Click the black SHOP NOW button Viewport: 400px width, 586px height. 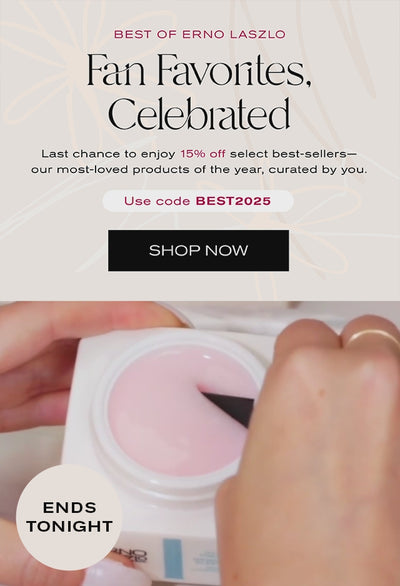click(x=198, y=250)
